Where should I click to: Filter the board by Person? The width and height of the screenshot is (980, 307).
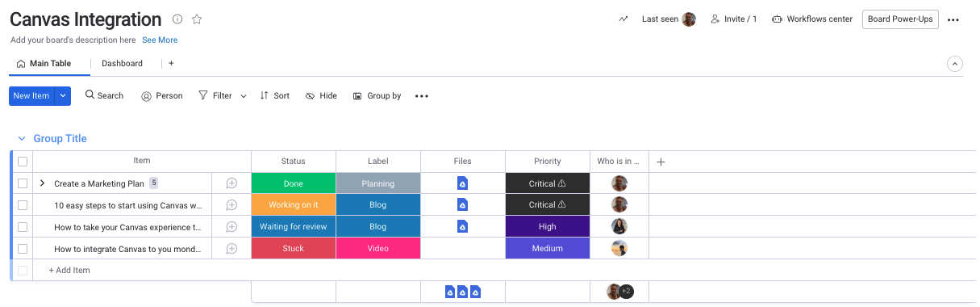pyautogui.click(x=162, y=95)
